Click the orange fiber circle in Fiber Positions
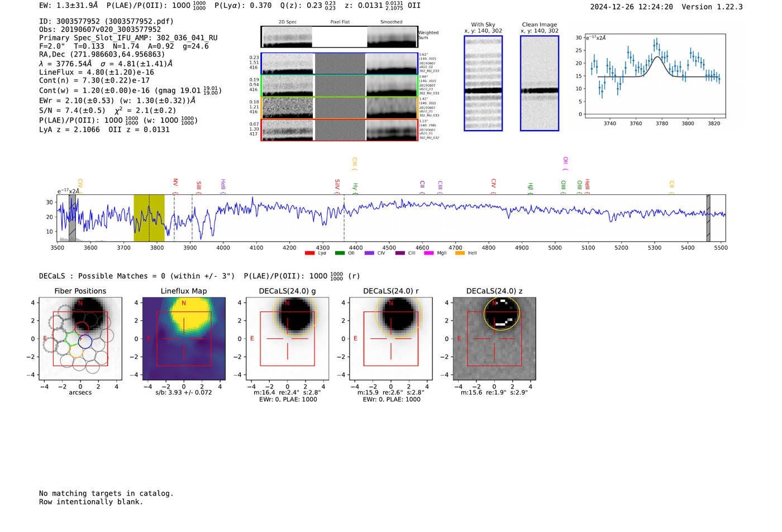 click(x=76, y=350)
